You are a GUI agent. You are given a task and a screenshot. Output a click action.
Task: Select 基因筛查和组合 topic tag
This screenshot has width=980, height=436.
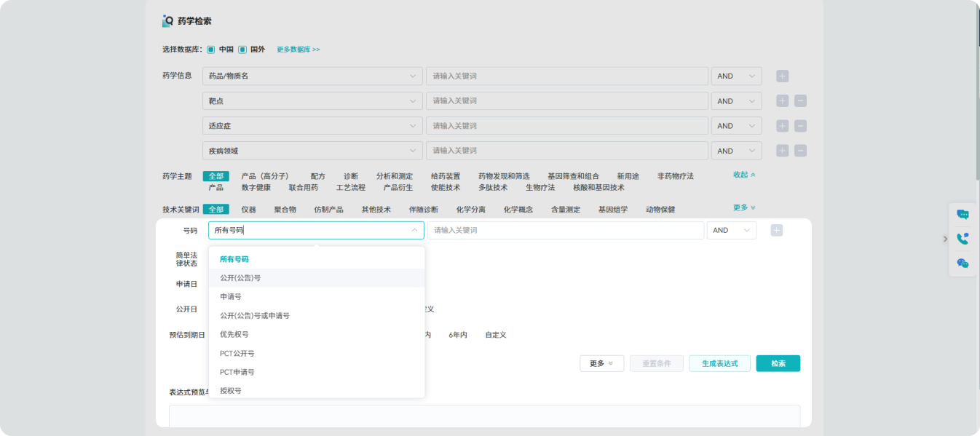click(x=574, y=176)
